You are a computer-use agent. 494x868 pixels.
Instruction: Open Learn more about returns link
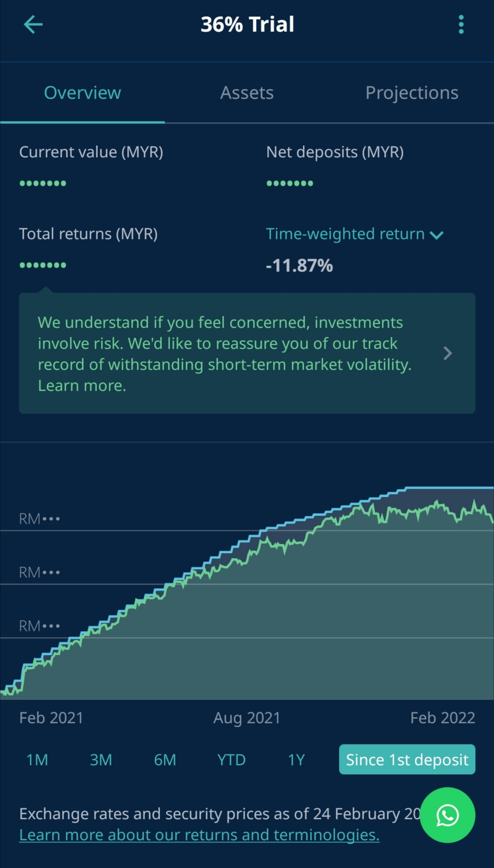click(x=199, y=835)
